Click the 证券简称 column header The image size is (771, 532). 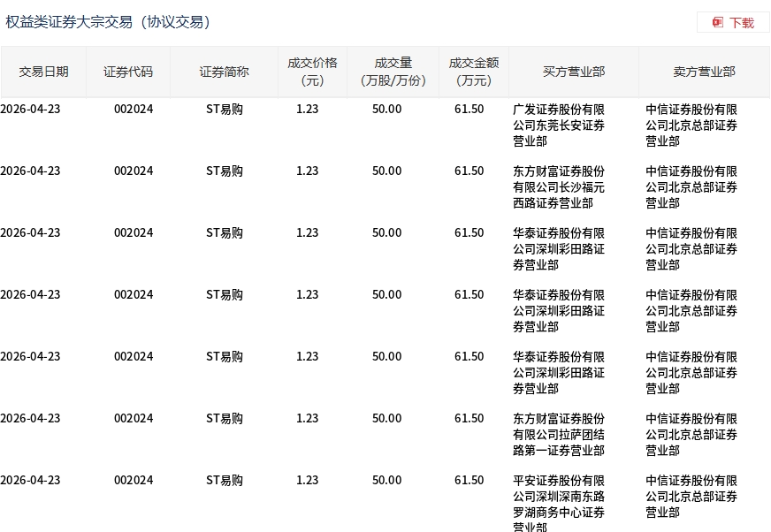click(x=224, y=72)
